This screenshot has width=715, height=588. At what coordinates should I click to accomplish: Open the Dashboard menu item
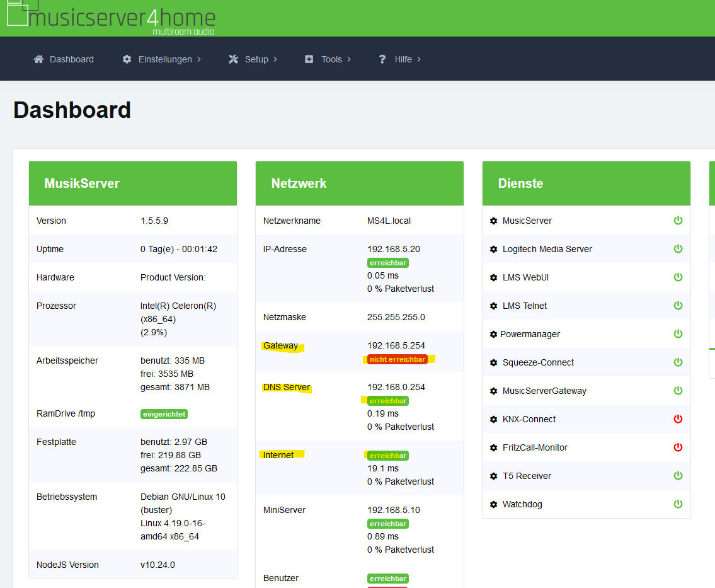pyautogui.click(x=64, y=59)
